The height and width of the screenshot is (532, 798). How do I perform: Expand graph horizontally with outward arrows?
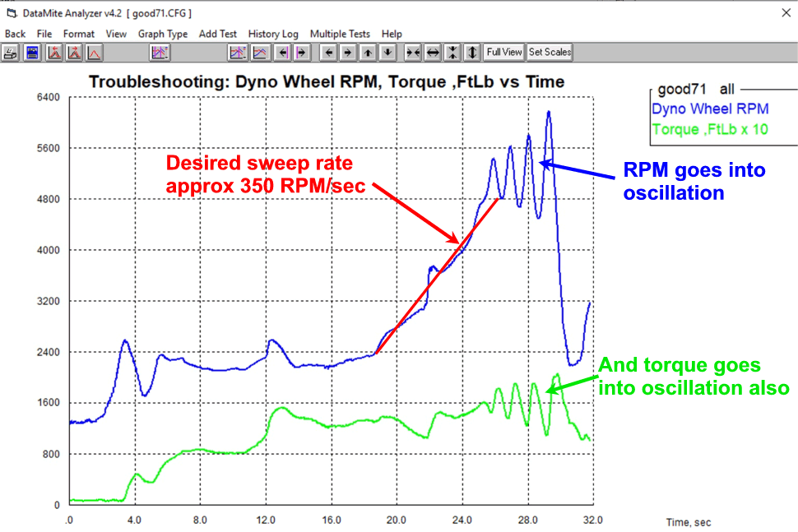pos(433,53)
